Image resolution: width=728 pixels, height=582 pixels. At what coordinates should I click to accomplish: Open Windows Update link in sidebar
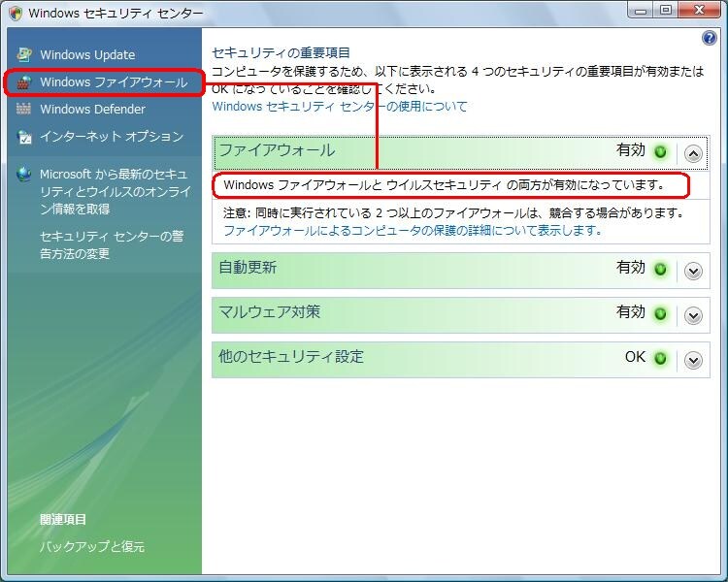[87, 54]
